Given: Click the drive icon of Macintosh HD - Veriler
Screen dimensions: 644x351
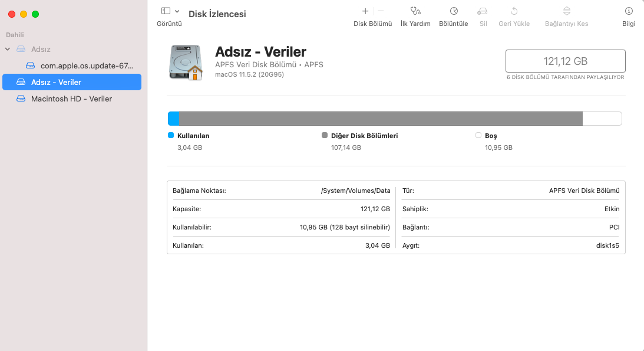Looking at the screenshot, I should coord(21,99).
